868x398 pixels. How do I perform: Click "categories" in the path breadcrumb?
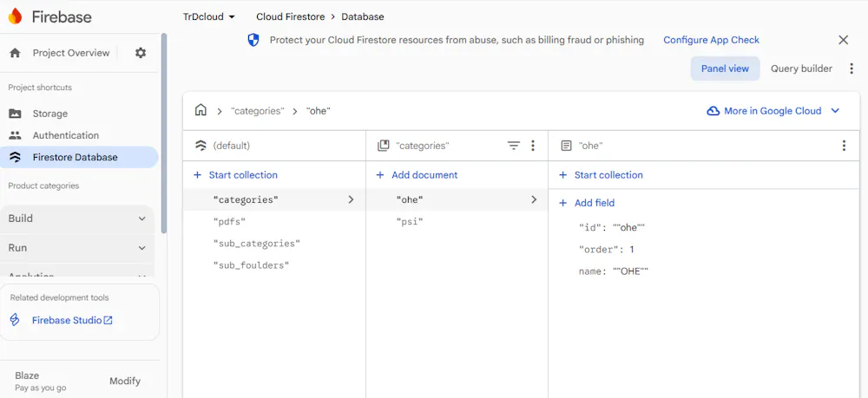click(258, 111)
